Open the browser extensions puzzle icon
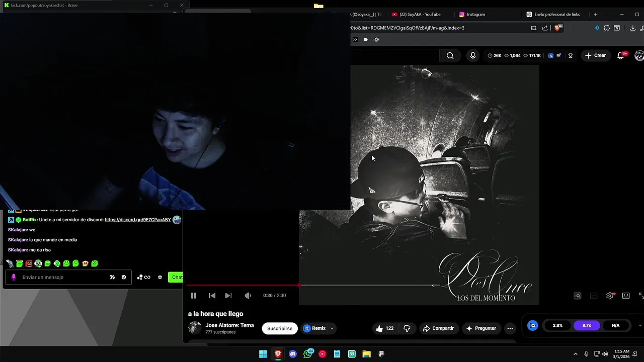The height and width of the screenshot is (362, 644). tap(607, 28)
